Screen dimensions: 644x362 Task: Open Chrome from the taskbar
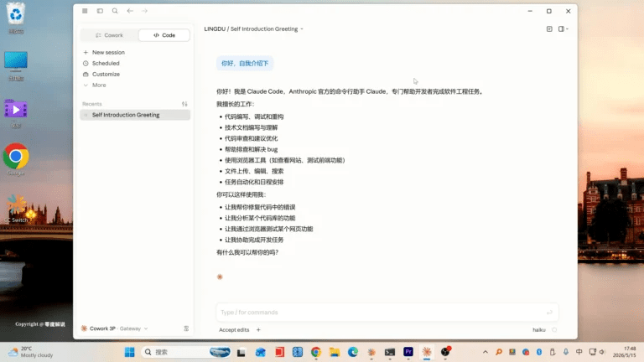click(316, 352)
